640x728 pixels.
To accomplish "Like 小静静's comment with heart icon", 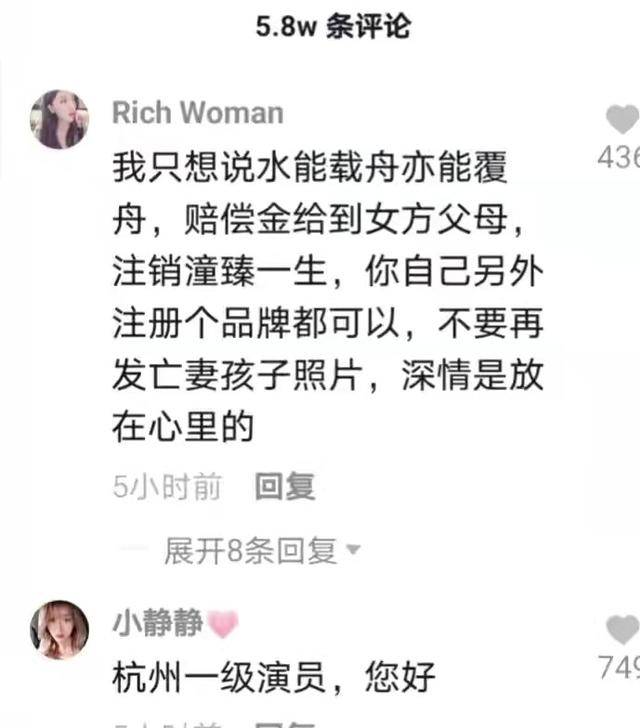I will [x=623, y=630].
